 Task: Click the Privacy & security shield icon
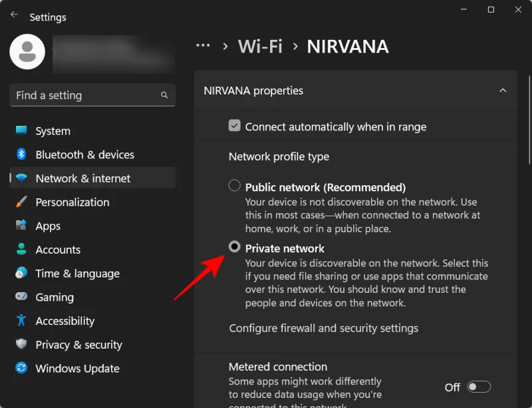click(x=21, y=344)
